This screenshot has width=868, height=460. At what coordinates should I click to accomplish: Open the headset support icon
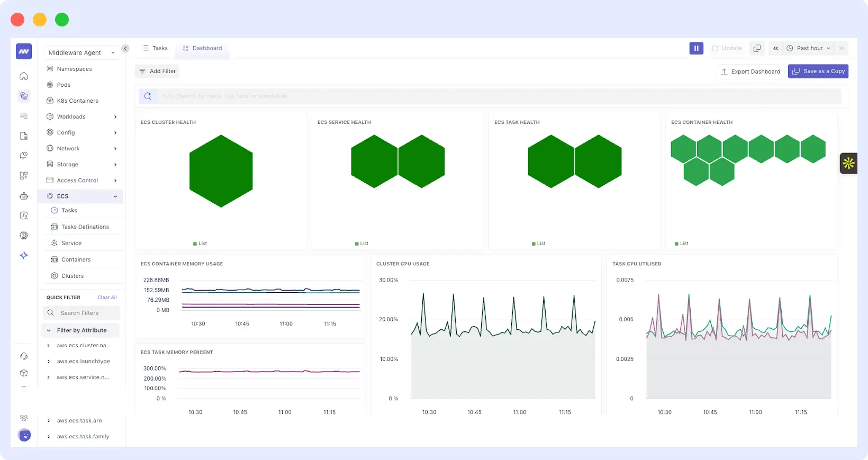tap(24, 356)
